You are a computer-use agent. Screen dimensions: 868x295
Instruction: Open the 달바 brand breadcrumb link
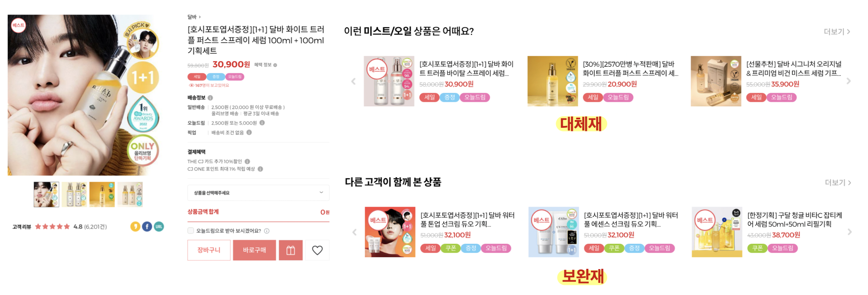tap(194, 17)
